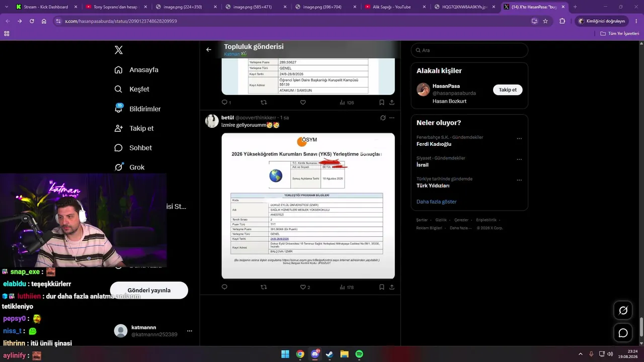Open Keşfet explore page
The image size is (644, 362).
tap(132, 89)
